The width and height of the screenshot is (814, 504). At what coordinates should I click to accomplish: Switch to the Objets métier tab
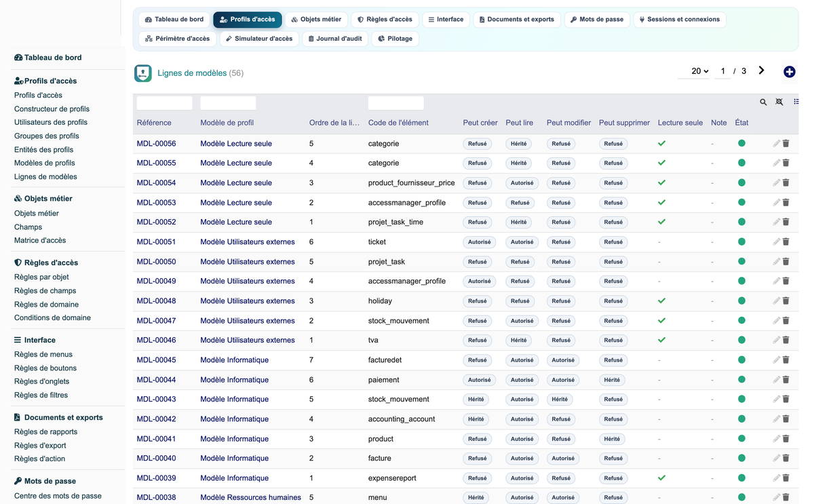317,20
